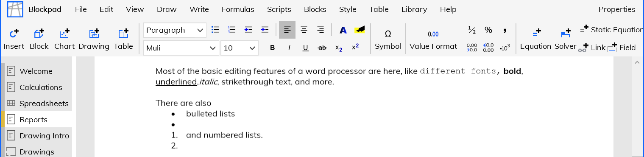Open the Properties panel
Screen dimensions: 644x157
[617, 9]
